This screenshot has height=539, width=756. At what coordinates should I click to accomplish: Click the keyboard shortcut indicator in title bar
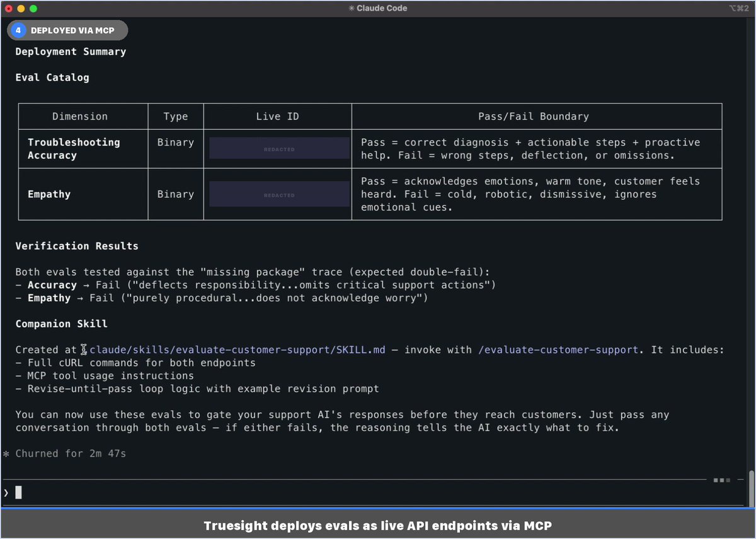[738, 8]
